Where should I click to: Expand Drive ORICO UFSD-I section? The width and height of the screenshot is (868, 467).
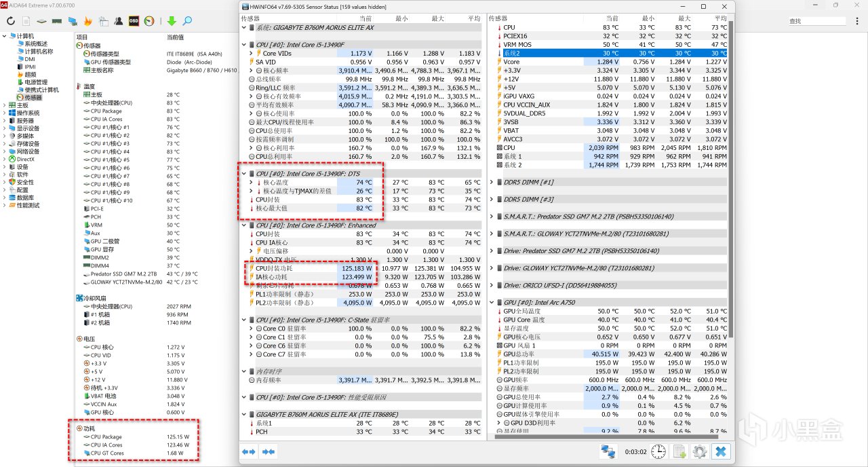click(492, 285)
